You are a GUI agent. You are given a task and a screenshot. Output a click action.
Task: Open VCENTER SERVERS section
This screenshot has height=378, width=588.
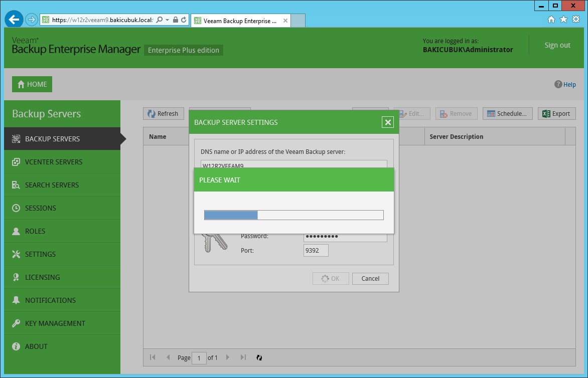62,162
